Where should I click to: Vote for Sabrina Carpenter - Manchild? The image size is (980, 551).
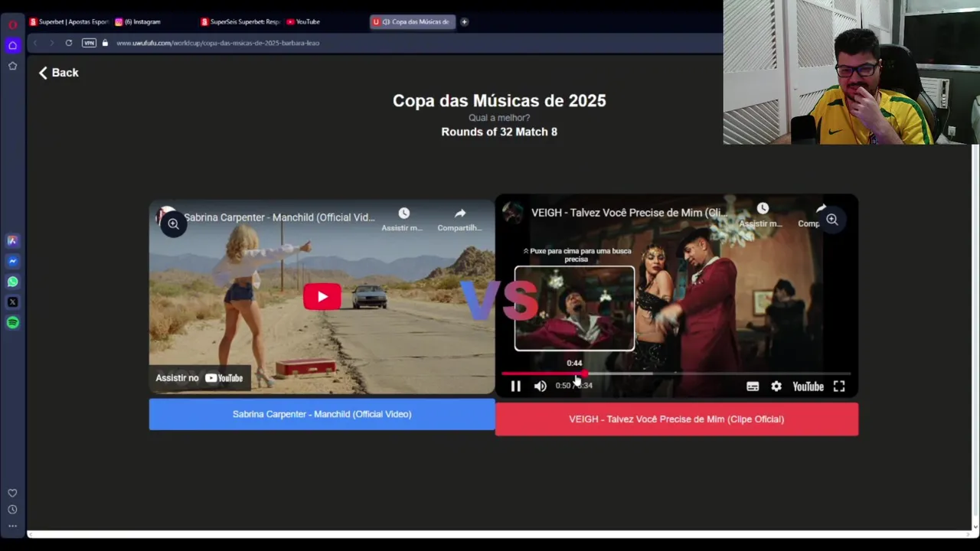click(x=322, y=414)
